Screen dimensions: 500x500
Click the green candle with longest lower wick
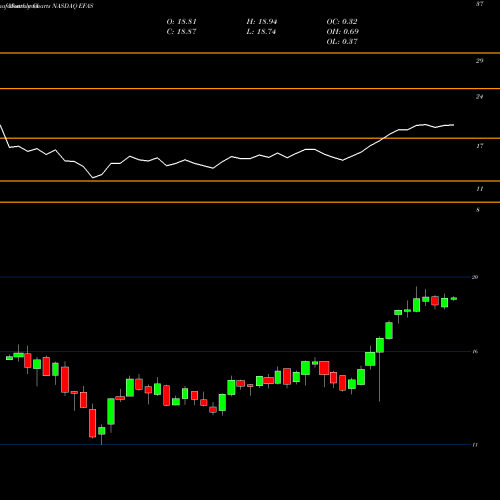[x=380, y=345]
